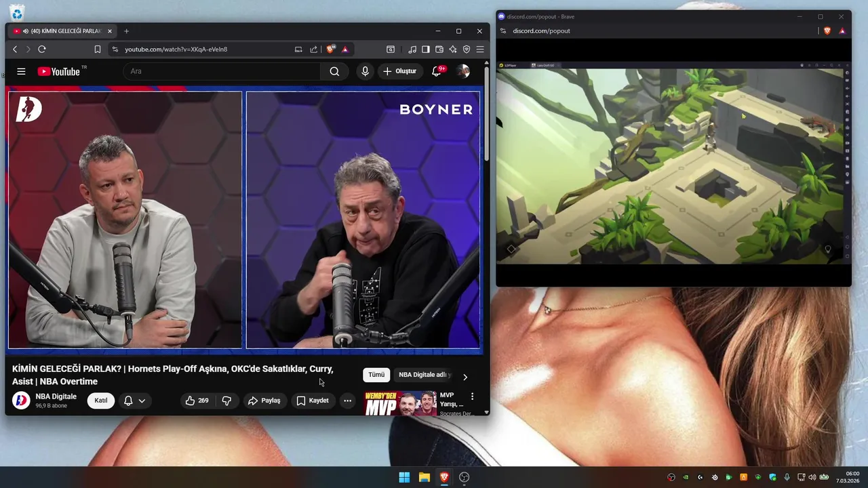Viewport: 868px width, 488px height.
Task: Dislike the NBA Overtime video
Action: point(226,401)
